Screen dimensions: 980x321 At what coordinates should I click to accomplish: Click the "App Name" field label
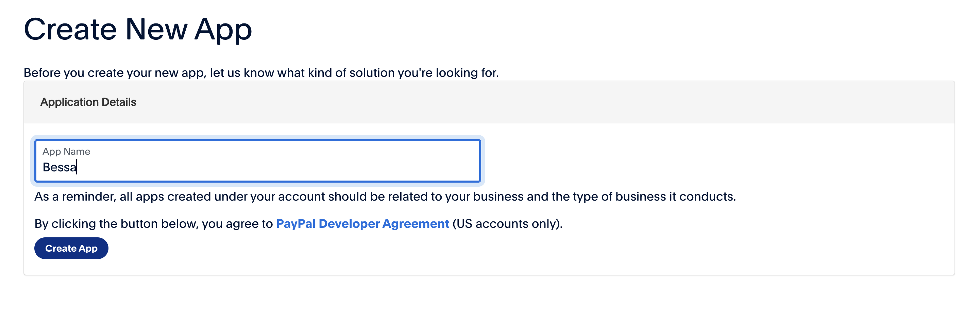66,151
